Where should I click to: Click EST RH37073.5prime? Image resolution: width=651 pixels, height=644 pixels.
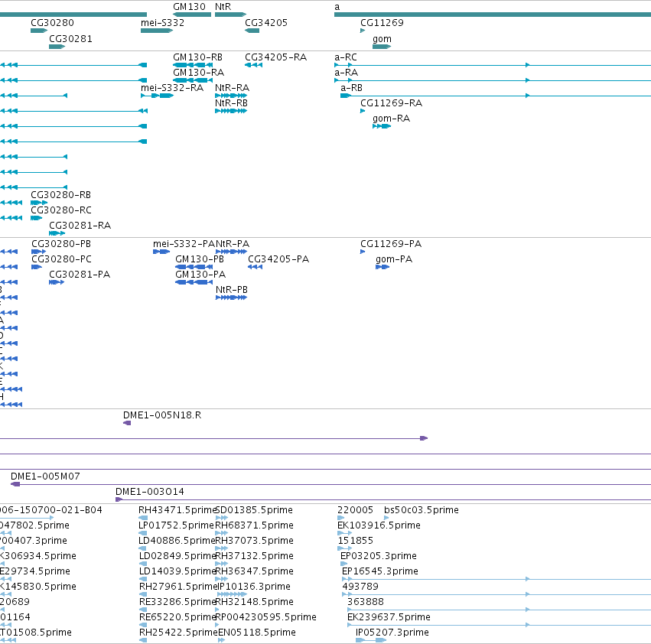pos(221,548)
